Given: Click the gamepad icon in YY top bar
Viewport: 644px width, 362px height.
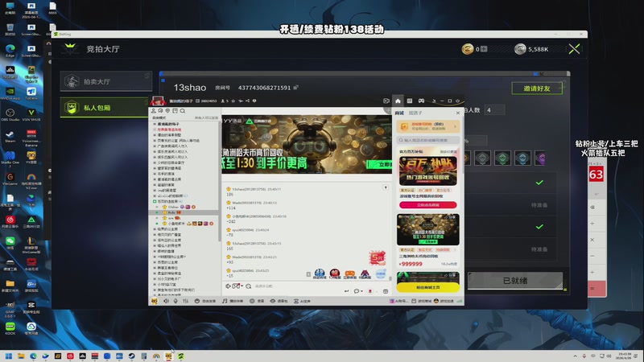Looking at the screenshot, I should tap(421, 101).
